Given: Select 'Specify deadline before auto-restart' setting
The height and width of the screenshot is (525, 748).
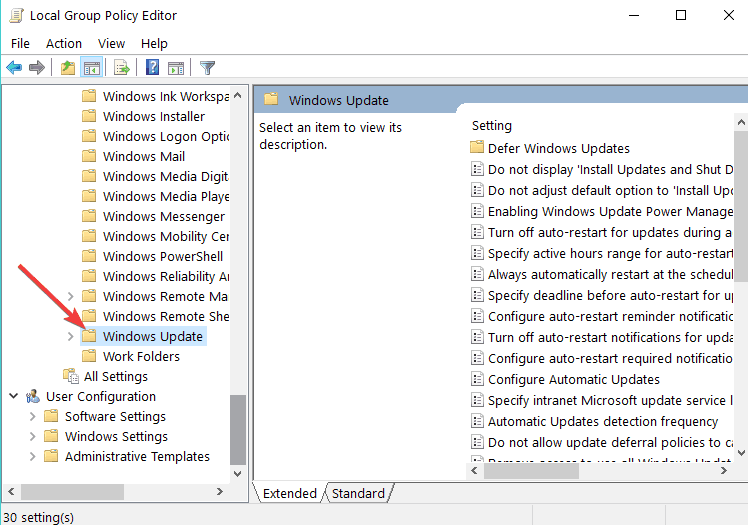Looking at the screenshot, I should [601, 295].
